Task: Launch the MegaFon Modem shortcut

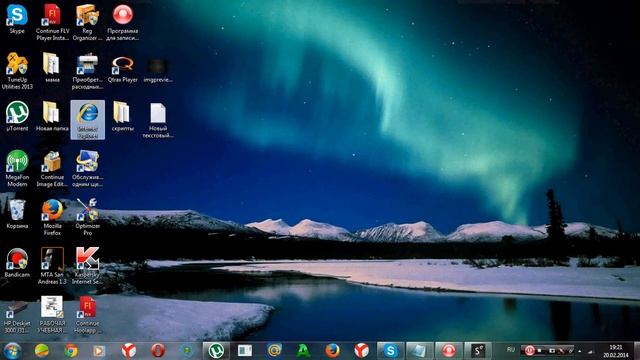Action: [17, 169]
